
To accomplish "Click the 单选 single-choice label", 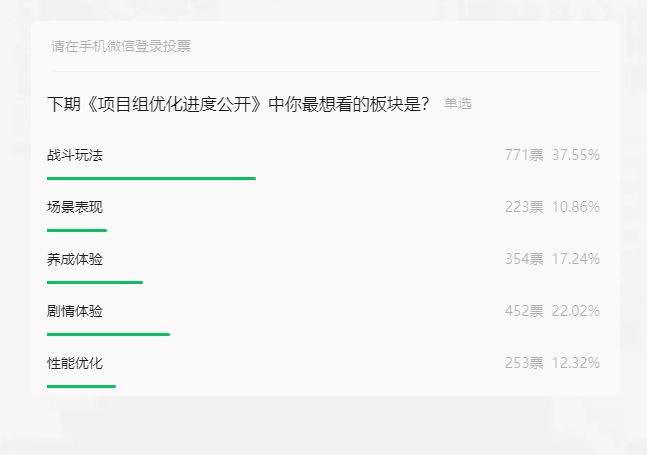I will pyautogui.click(x=458, y=104).
